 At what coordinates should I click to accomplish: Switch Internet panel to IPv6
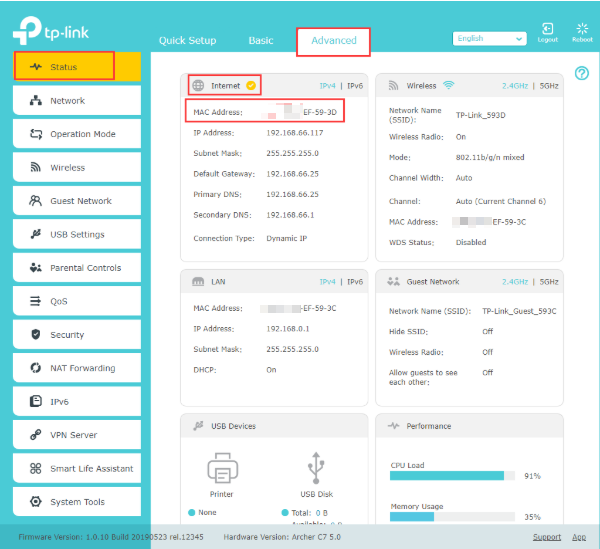pos(355,86)
